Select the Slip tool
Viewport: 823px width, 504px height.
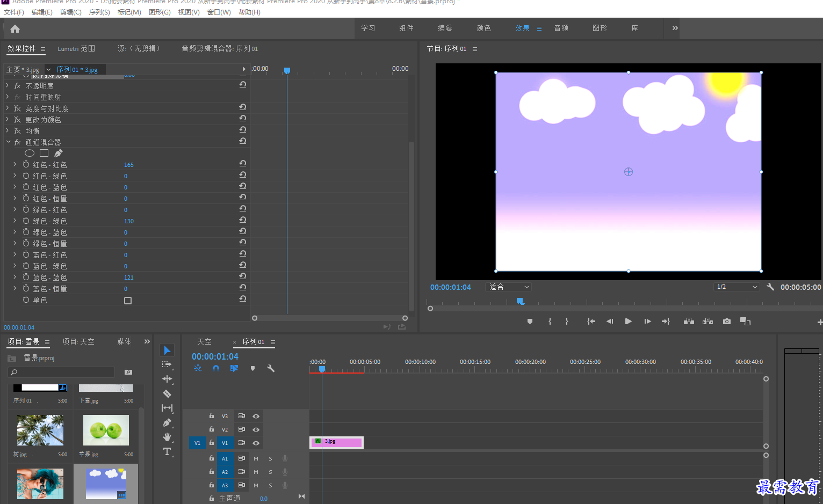[x=167, y=408]
